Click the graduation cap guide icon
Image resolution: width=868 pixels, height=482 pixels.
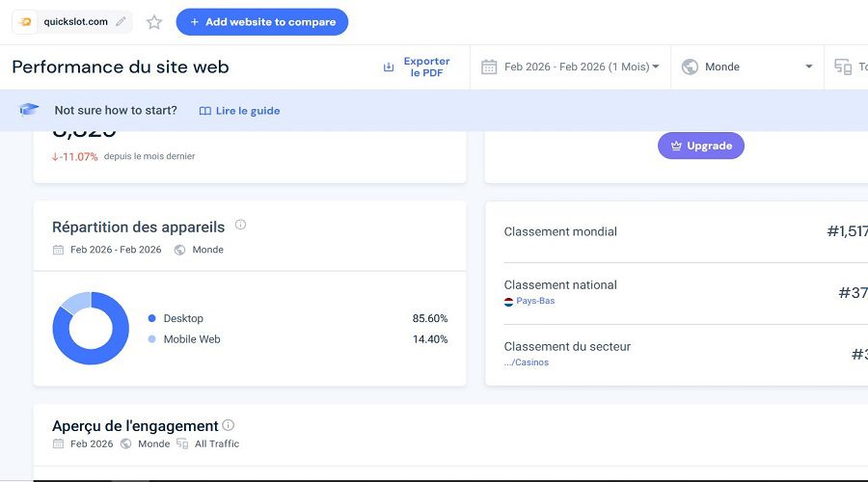tap(29, 110)
